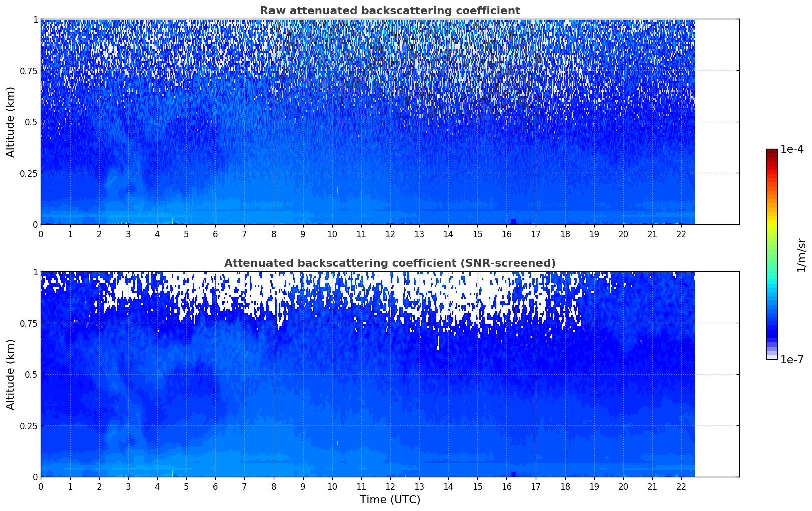Viewport: 812px width, 511px height.
Task: Click the bottom plot 'Altitude (km)' label
Action: (11, 374)
